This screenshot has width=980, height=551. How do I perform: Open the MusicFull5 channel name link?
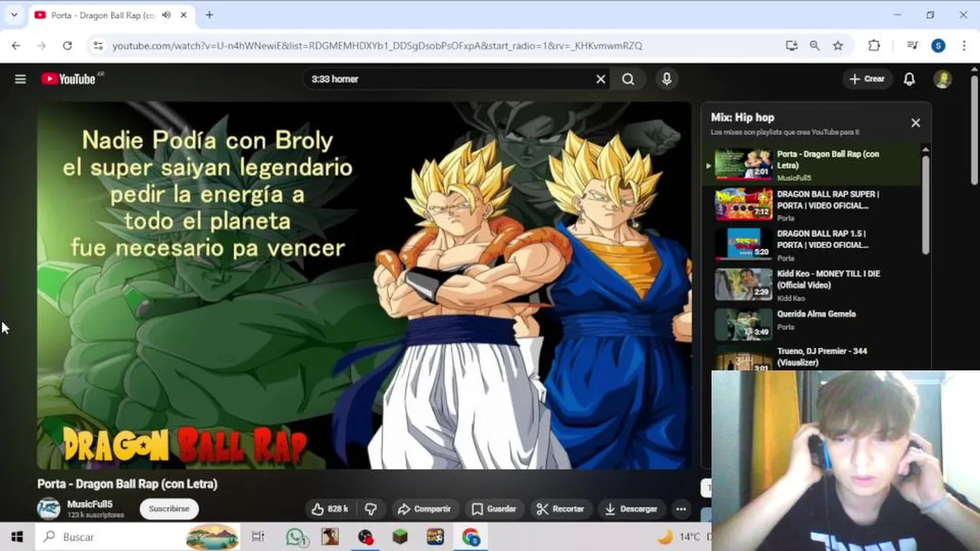click(x=90, y=504)
